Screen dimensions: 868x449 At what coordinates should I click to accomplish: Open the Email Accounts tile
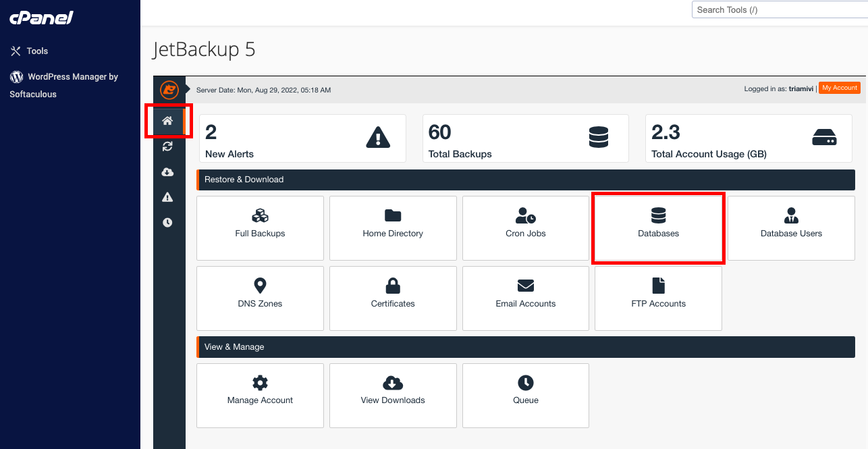(526, 298)
